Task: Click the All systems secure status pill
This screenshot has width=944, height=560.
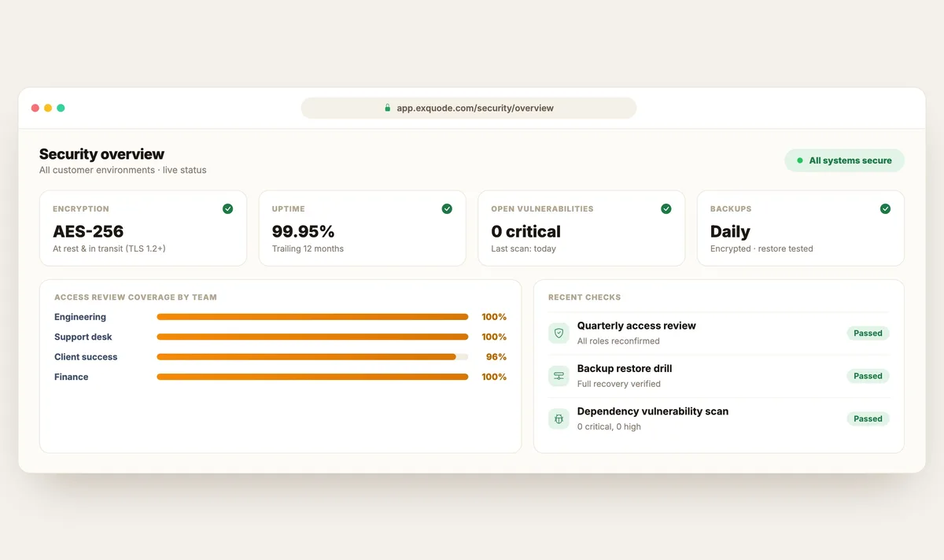Action: [844, 160]
